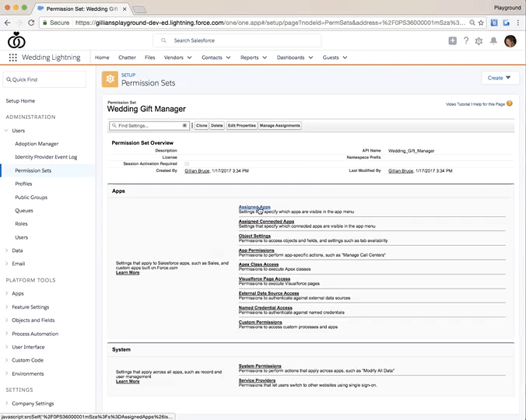Open the System Permissions link
Screen dimensions: 526x420
tap(260, 366)
